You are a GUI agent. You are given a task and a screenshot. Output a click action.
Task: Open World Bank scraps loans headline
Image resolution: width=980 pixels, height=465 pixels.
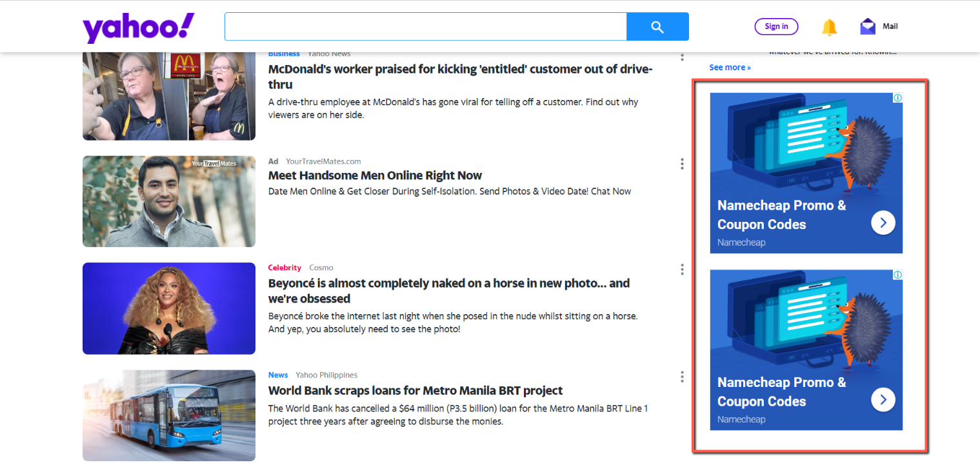point(415,391)
